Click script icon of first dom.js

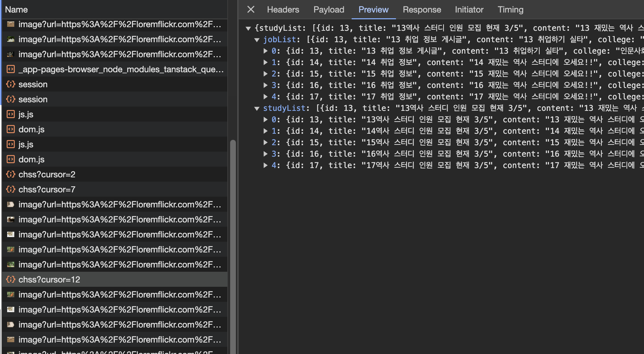(x=11, y=129)
